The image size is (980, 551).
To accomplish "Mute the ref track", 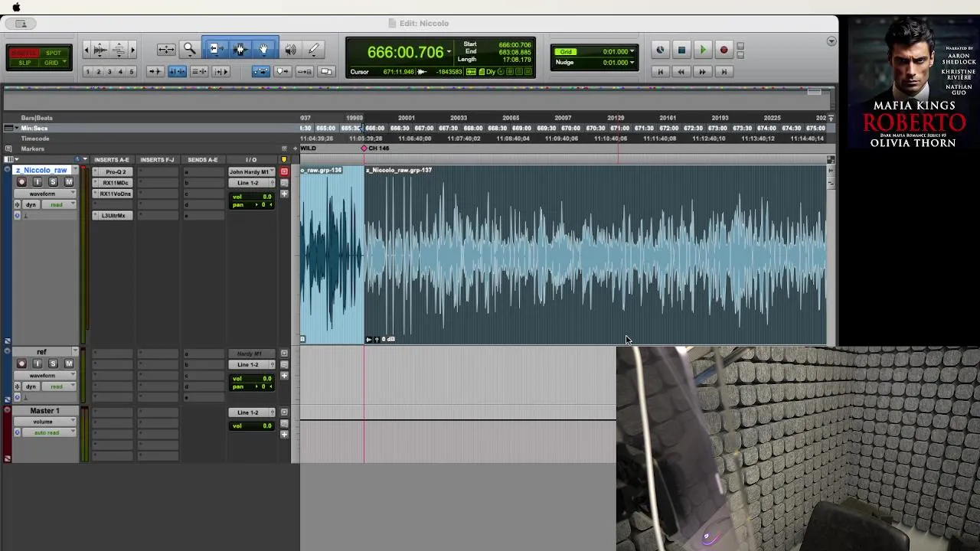I will pos(69,364).
